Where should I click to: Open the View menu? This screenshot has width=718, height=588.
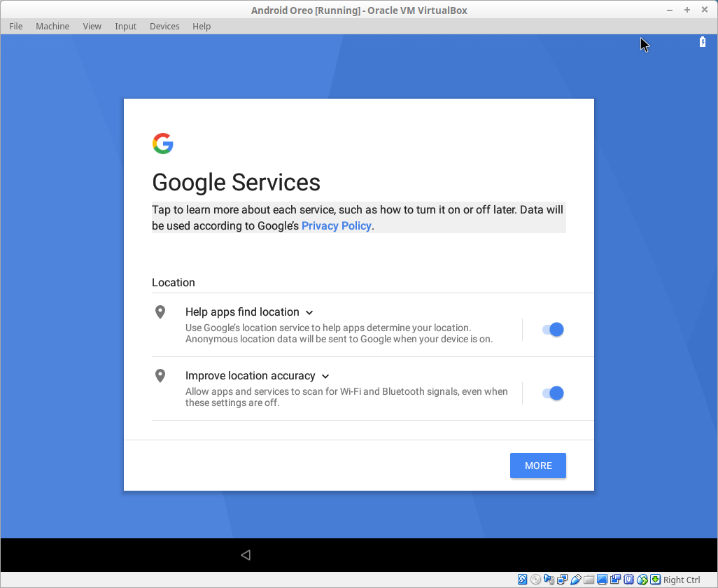point(92,26)
